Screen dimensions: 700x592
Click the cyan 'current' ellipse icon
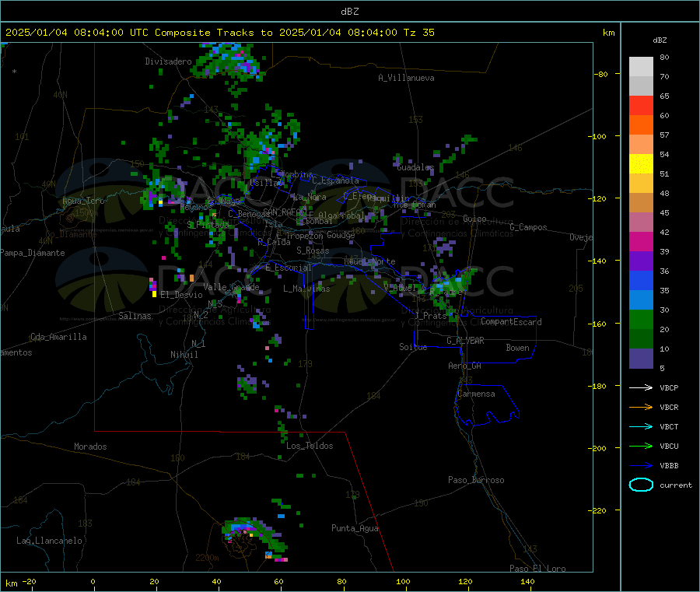pos(641,485)
